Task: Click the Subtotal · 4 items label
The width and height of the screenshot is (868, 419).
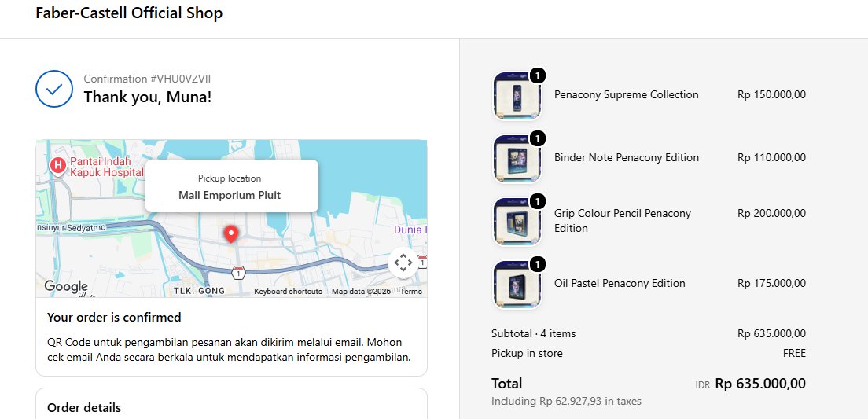Action: 534,334
